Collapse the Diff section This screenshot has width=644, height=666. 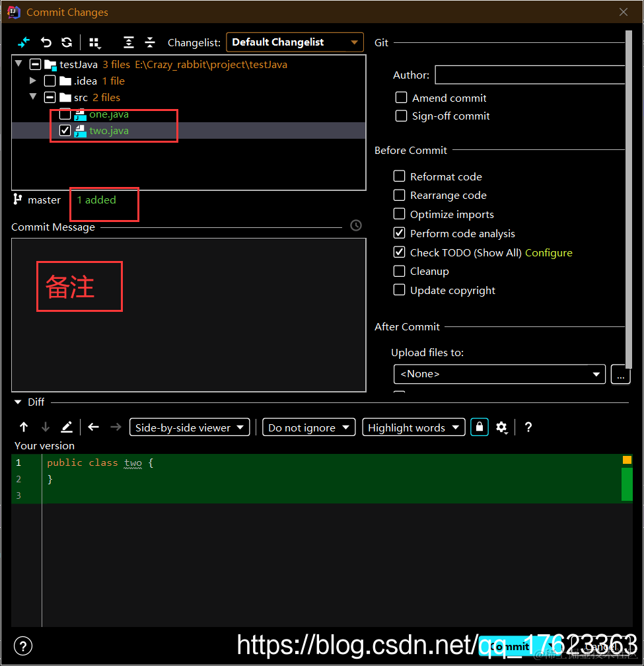click(18, 402)
